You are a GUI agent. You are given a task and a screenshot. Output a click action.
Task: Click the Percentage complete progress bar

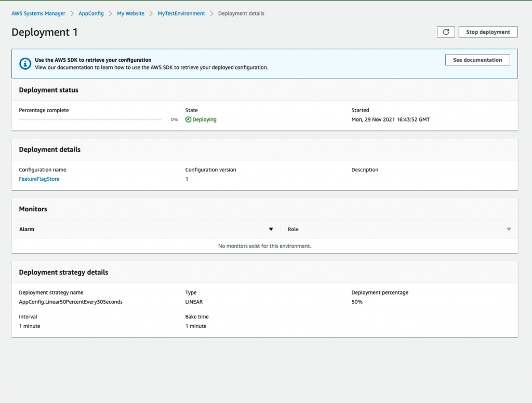90,119
